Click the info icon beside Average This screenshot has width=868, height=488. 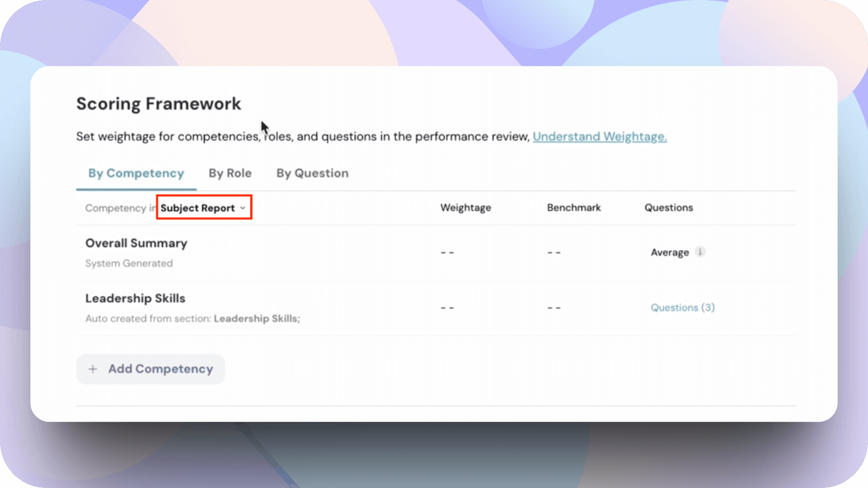point(700,252)
